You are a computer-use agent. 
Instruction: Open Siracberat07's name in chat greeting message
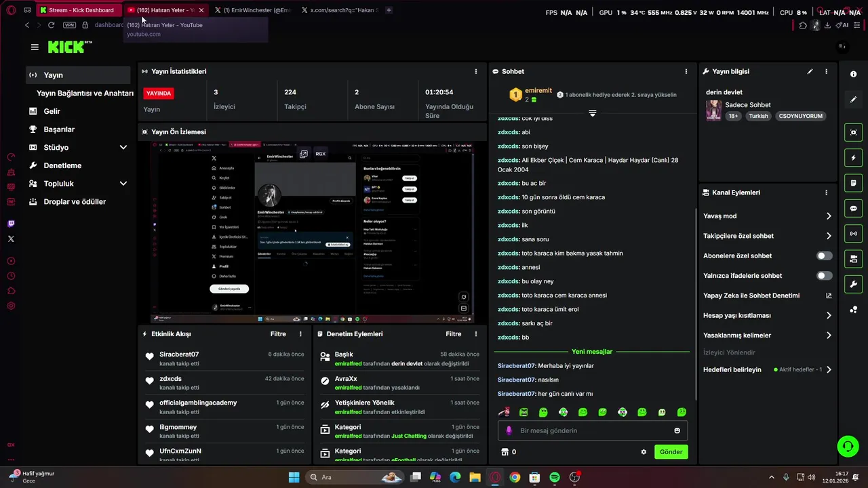point(517,366)
